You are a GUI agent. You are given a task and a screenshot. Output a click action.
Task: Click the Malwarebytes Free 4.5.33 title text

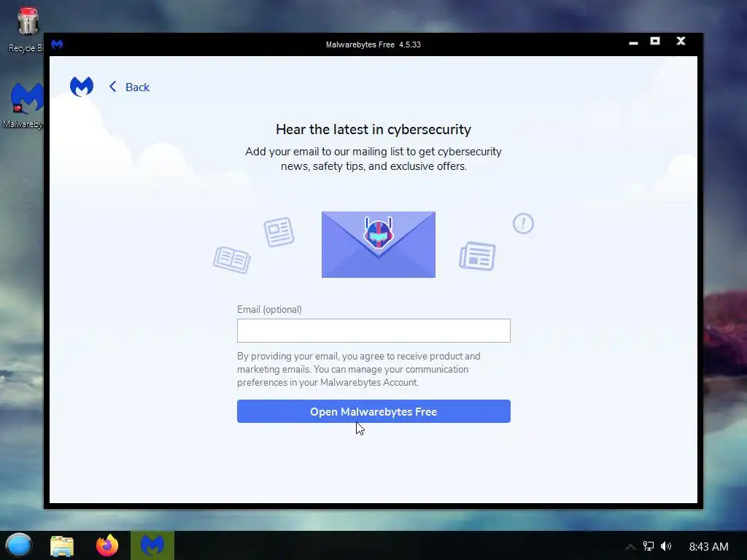373,44
